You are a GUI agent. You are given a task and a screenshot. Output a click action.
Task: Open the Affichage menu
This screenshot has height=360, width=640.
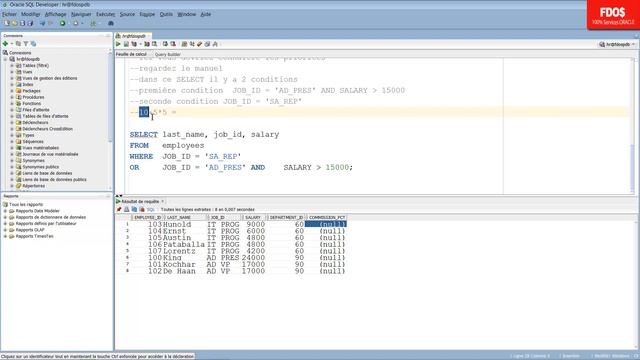click(x=56, y=14)
